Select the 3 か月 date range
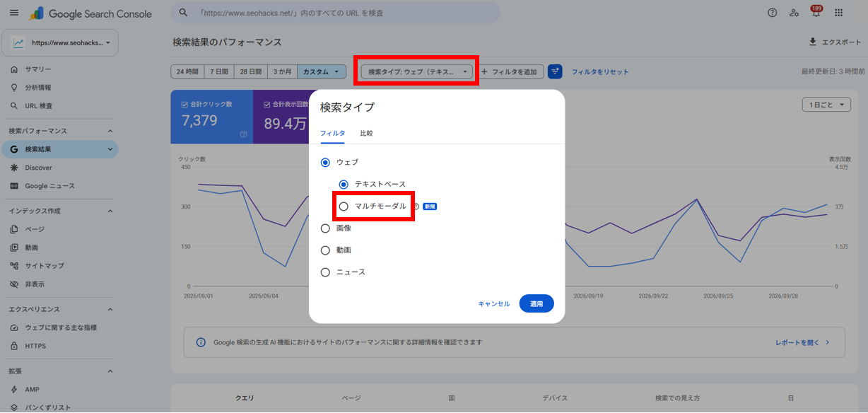The image size is (868, 413). (x=282, y=71)
